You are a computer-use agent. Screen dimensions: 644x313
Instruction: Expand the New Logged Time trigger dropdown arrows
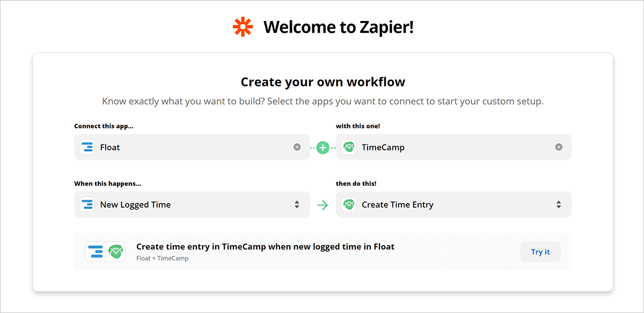click(x=297, y=205)
